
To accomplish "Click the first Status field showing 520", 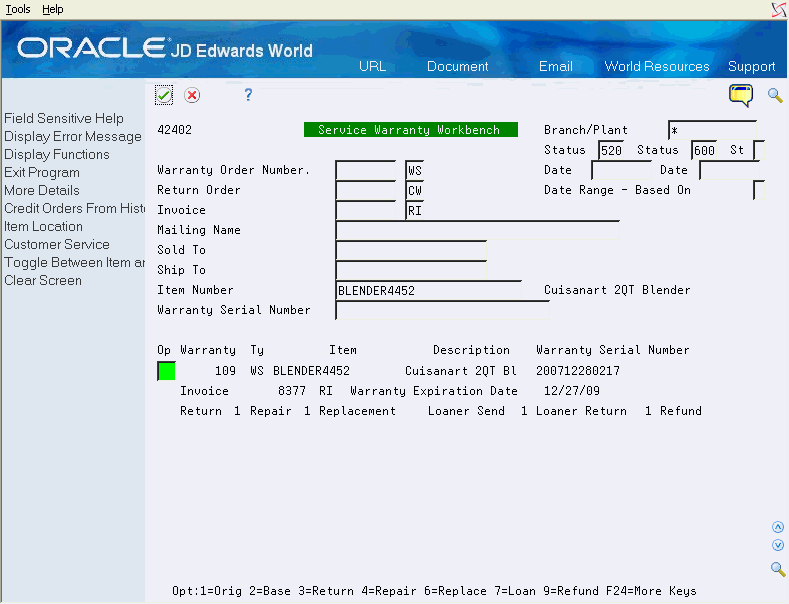I will (611, 150).
